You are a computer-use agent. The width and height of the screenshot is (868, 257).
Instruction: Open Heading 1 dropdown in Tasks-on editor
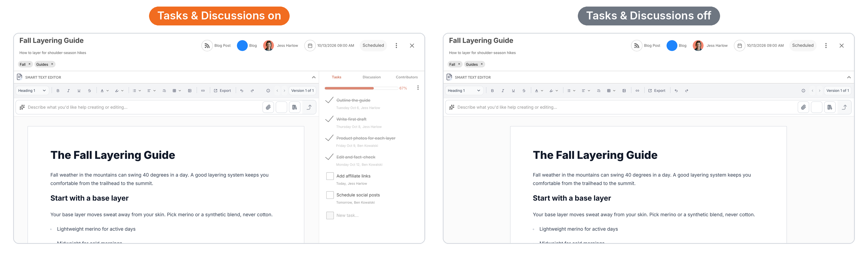click(x=32, y=90)
